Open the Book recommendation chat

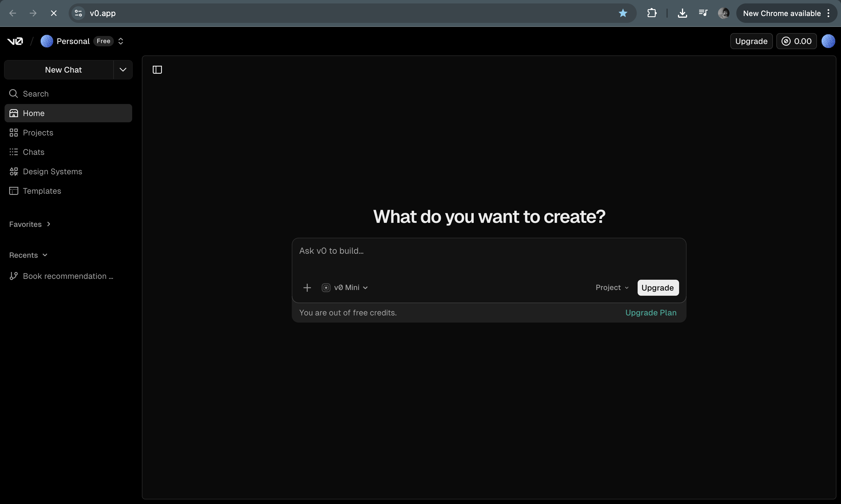68,276
